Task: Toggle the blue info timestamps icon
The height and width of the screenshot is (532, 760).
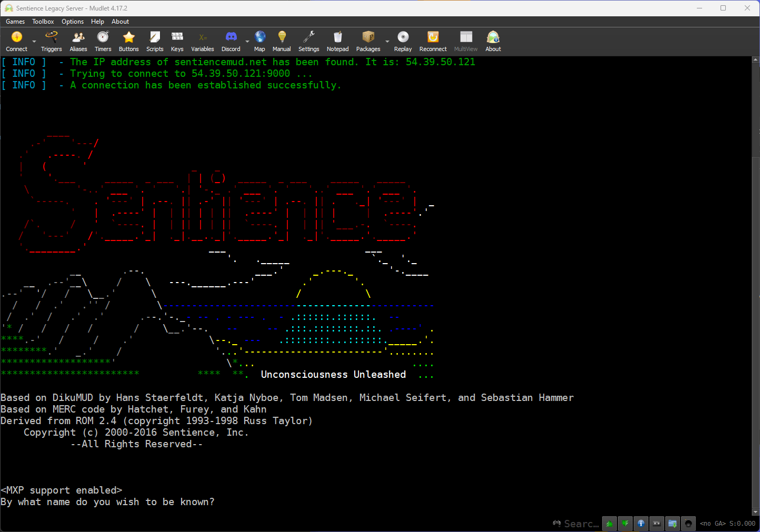Action: [x=641, y=524]
